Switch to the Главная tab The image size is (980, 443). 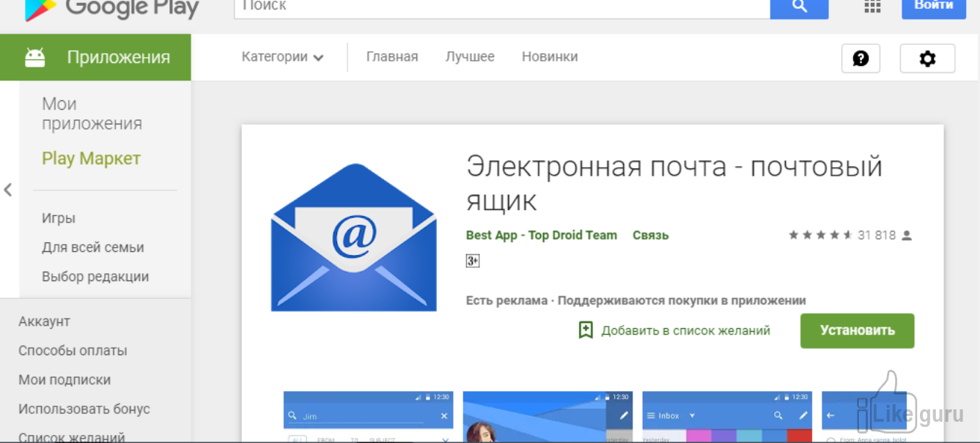pyautogui.click(x=392, y=57)
